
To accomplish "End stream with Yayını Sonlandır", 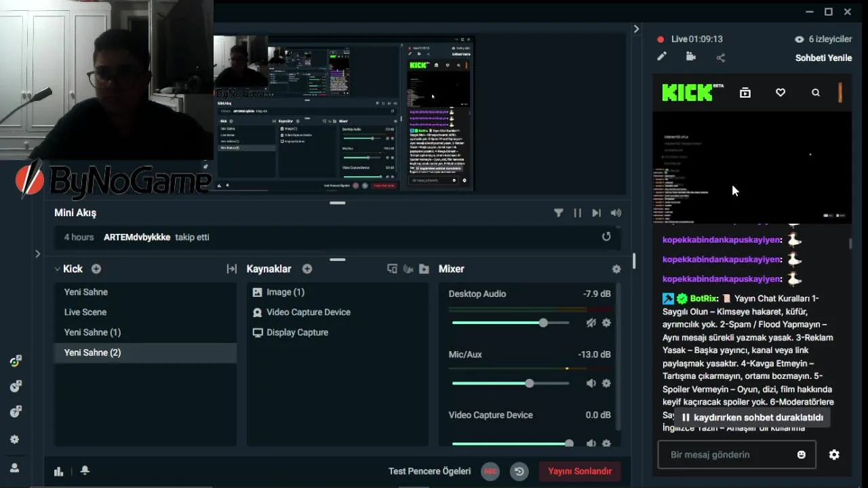I will coord(580,471).
